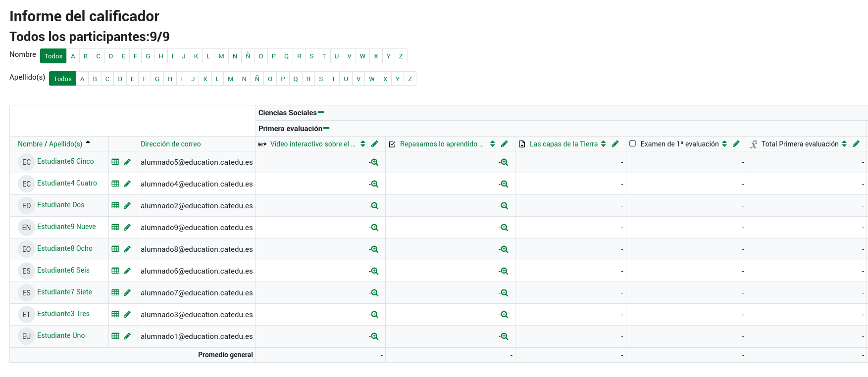Filter Nombre by letter E

[123, 56]
